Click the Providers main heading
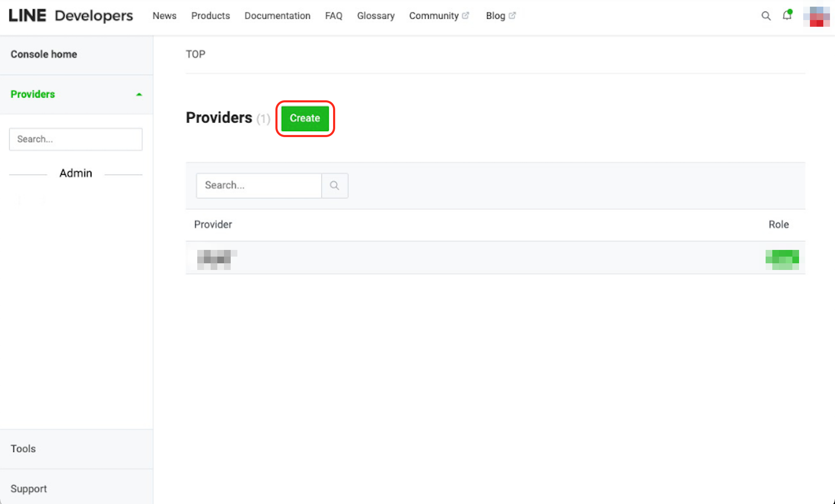Screen dimensions: 835x504 [x=219, y=118]
